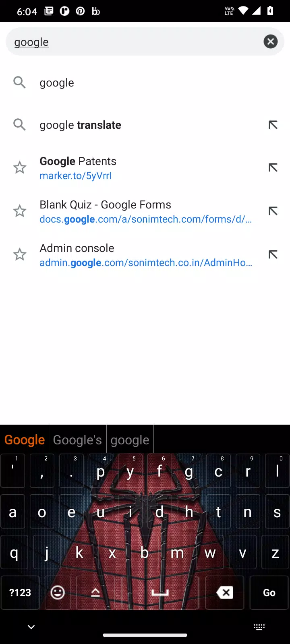Choose Google's from the suggestion strip

tap(77, 440)
